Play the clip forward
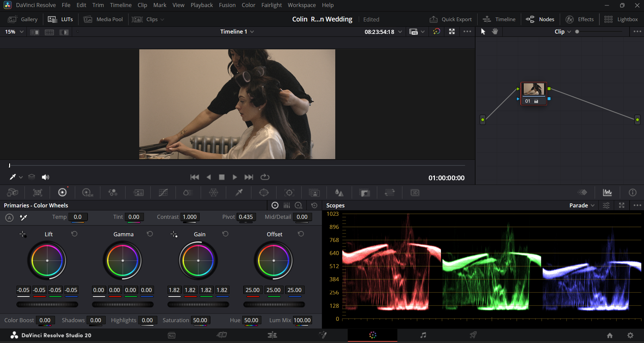The image size is (644, 343). pyautogui.click(x=235, y=177)
